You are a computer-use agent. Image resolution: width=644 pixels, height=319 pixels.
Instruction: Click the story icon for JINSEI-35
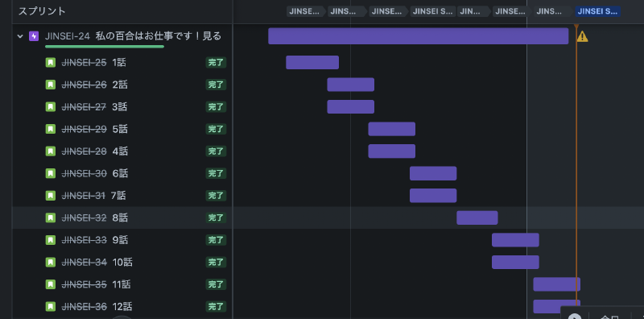(x=51, y=284)
